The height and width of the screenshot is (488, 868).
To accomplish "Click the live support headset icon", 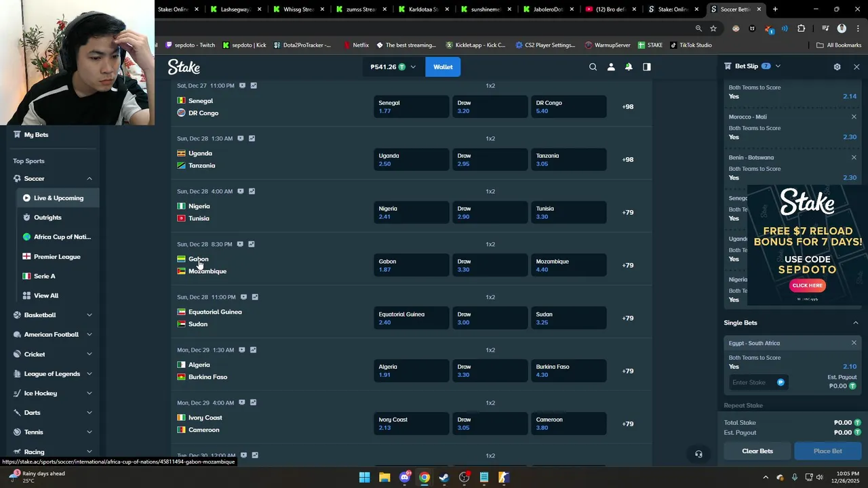I will [x=698, y=454].
